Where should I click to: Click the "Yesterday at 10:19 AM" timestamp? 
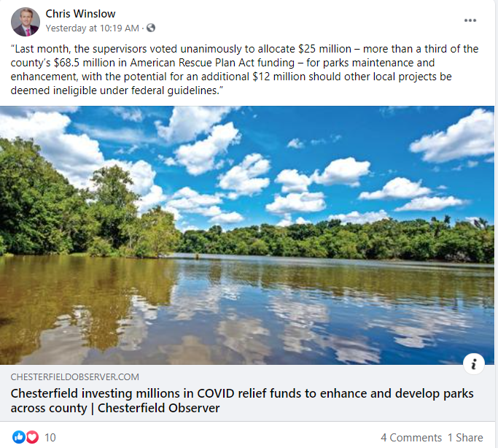click(x=92, y=28)
